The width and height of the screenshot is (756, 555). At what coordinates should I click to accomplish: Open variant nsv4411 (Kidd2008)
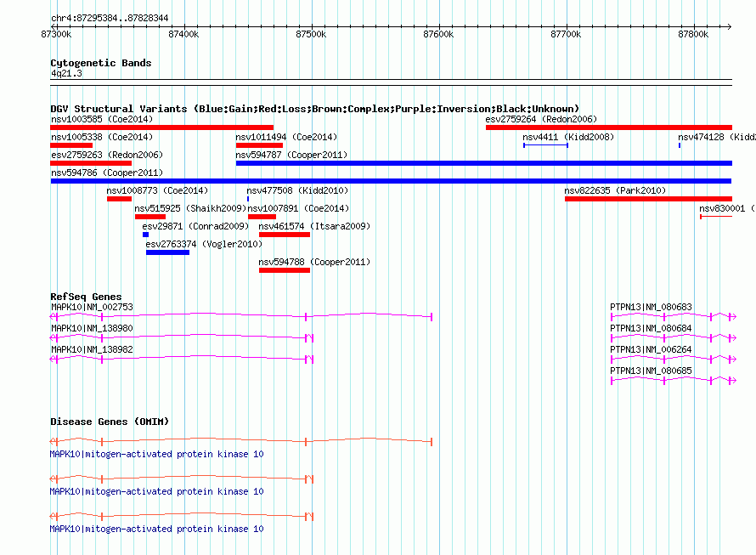568,137
